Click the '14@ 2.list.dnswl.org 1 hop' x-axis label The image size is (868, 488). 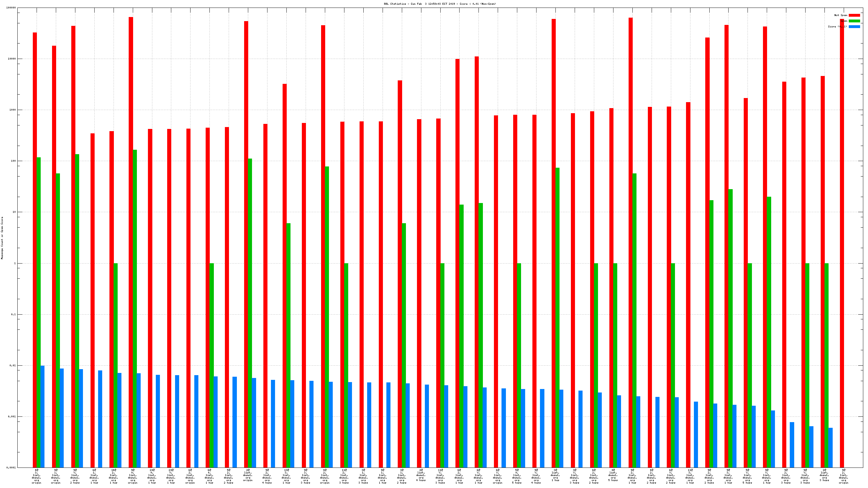point(113,476)
